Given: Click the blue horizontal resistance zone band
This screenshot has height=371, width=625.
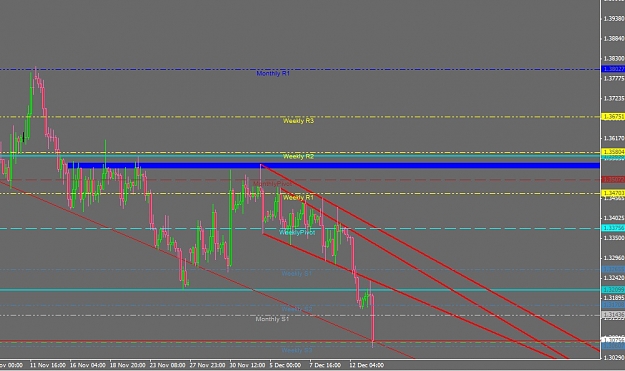Looking at the screenshot, I should [x=334, y=165].
